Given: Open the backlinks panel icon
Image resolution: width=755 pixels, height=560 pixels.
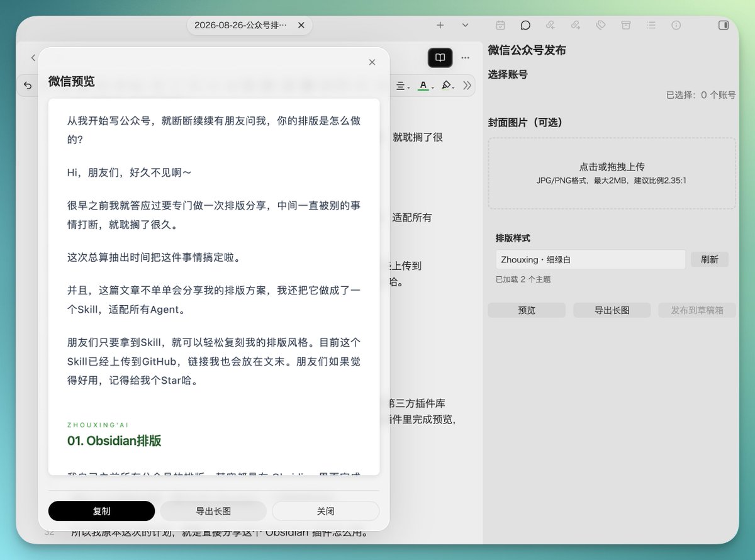Looking at the screenshot, I should (x=551, y=25).
